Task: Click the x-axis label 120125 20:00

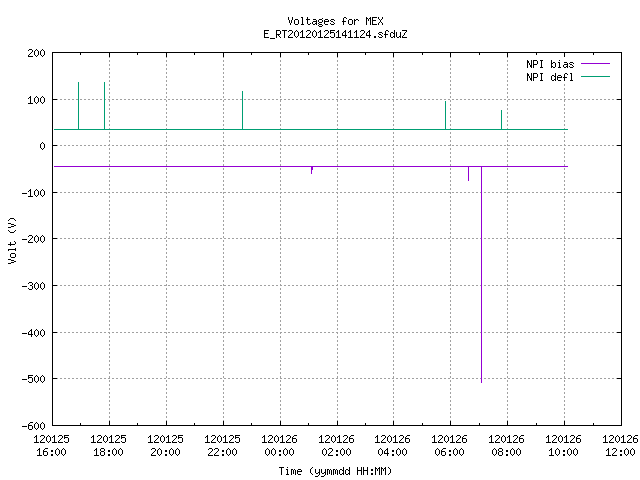Action: pyautogui.click(x=165, y=446)
